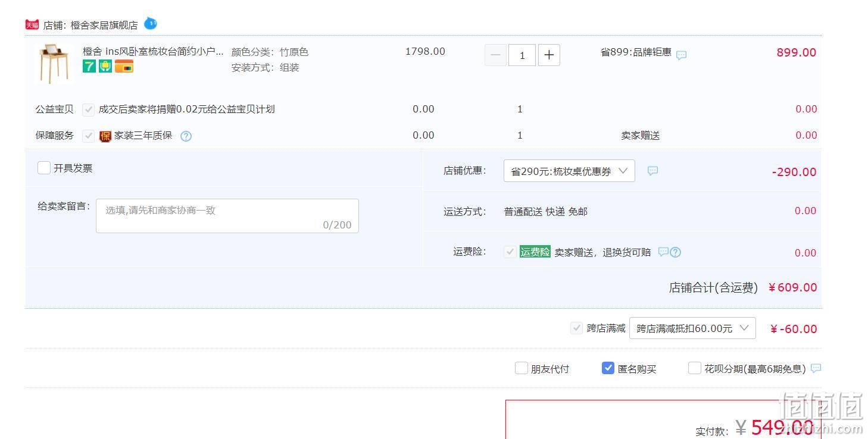
Task: Enable the 朋友代付 checkbox
Action: pyautogui.click(x=522, y=368)
